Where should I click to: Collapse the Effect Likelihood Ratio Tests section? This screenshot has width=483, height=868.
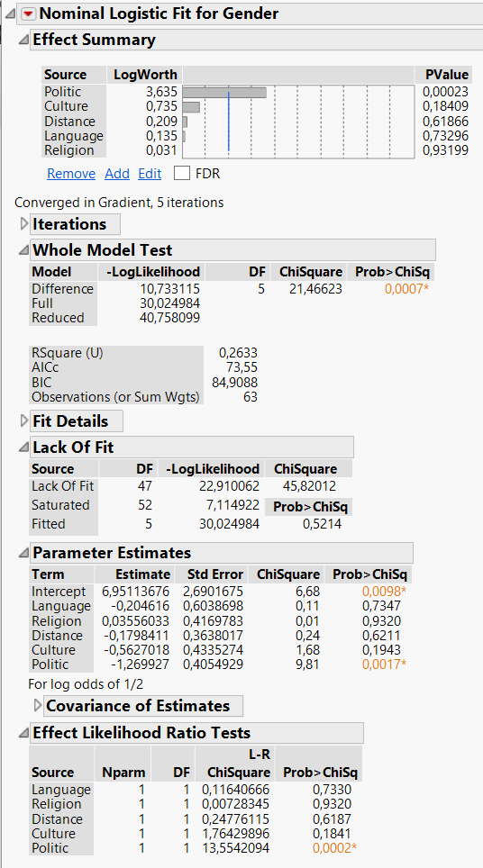point(23,732)
